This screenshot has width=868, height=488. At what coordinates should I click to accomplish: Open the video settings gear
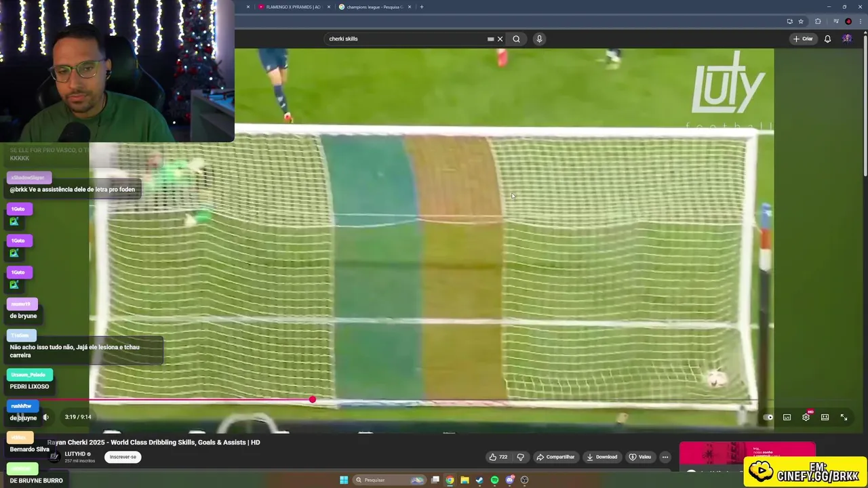(x=806, y=417)
